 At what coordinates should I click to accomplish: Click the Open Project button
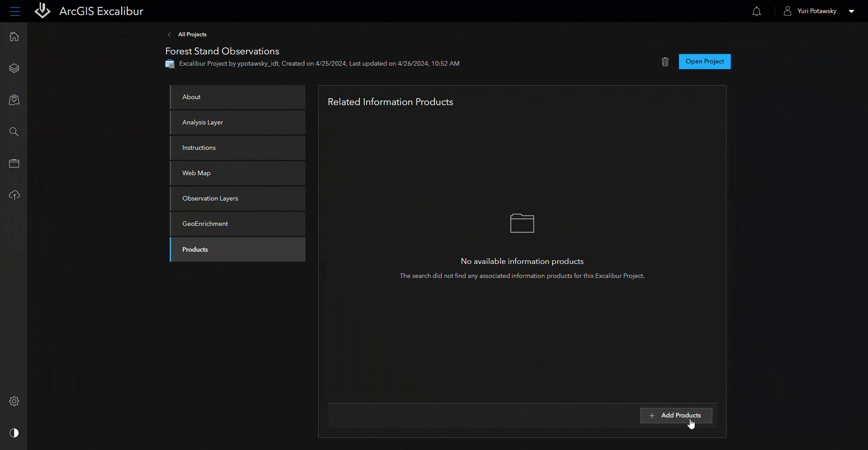pyautogui.click(x=704, y=62)
